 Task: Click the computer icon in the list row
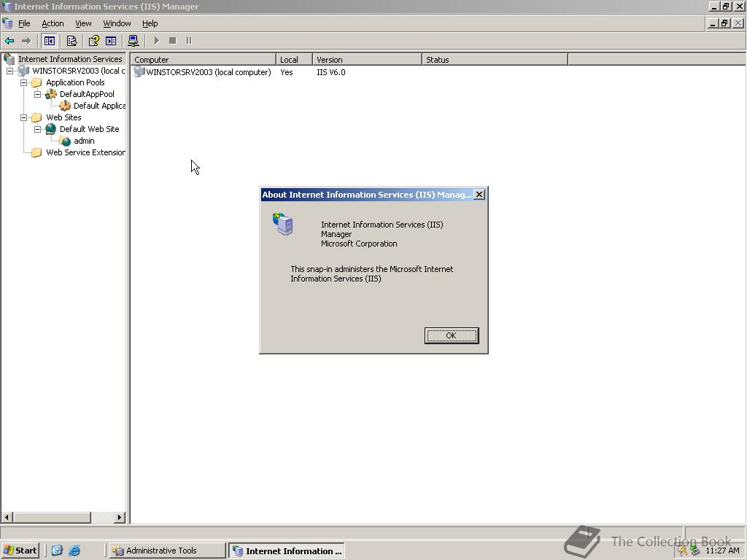click(x=139, y=72)
